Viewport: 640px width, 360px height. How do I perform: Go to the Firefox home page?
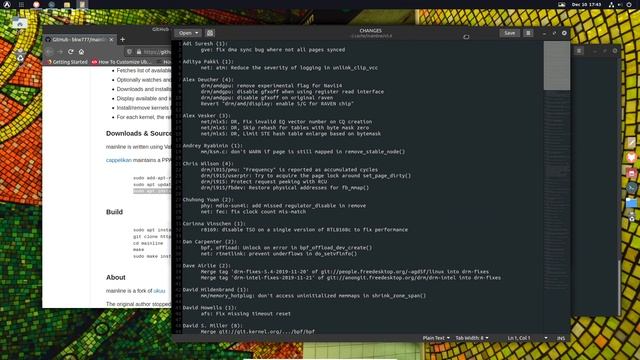pyautogui.click(x=81, y=52)
